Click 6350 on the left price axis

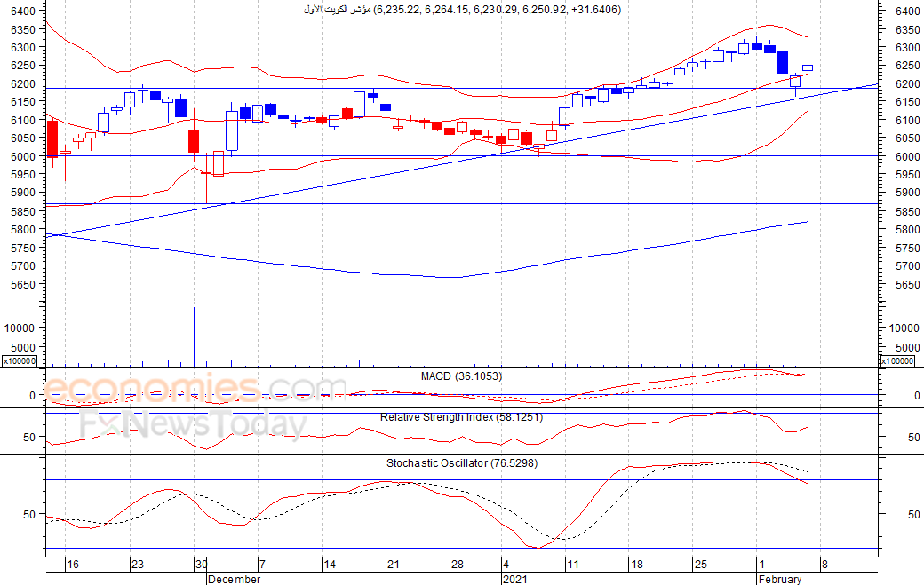click(x=23, y=29)
